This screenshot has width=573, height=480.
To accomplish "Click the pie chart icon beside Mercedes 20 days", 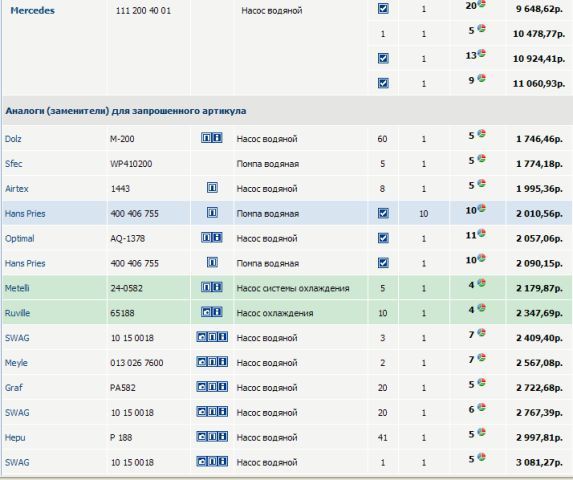I will (x=482, y=3).
